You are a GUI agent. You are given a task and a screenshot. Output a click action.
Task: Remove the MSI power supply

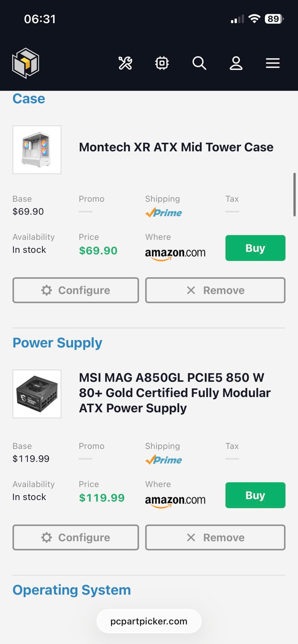coord(215,537)
